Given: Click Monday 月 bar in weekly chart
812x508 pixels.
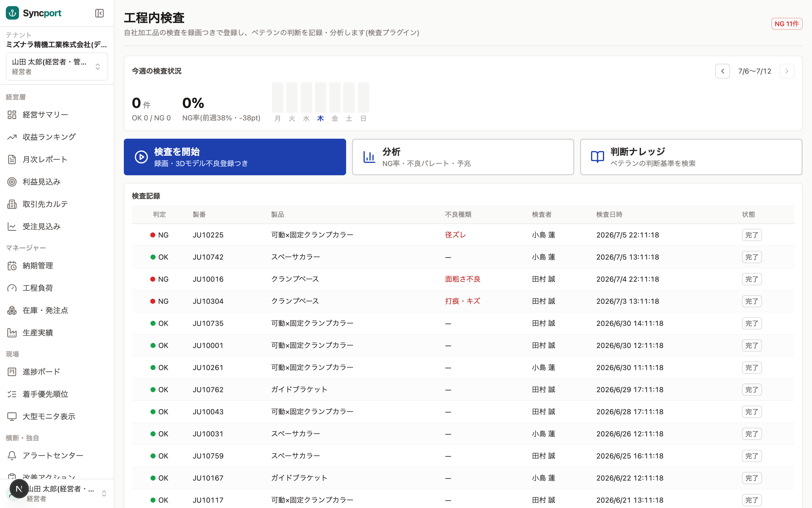Looking at the screenshot, I should click(278, 98).
